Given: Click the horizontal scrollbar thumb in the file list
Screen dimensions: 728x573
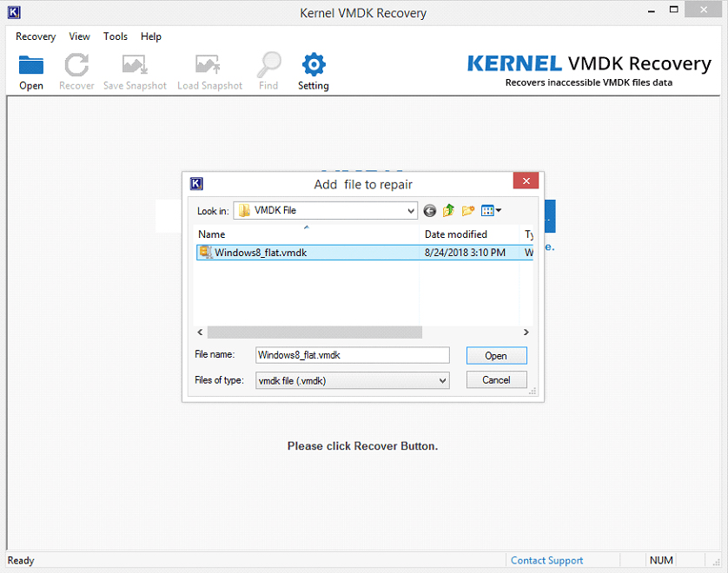Looking at the screenshot, I should (314, 333).
